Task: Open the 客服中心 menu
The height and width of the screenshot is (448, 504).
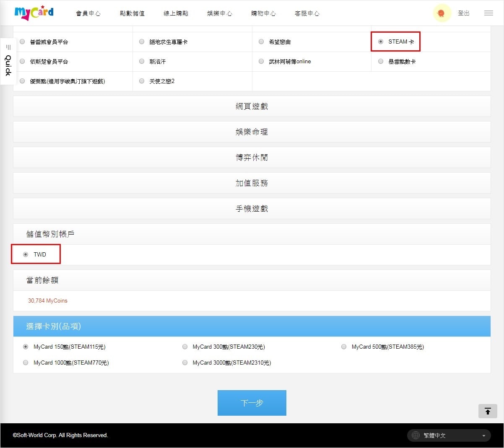Action: pos(307,13)
